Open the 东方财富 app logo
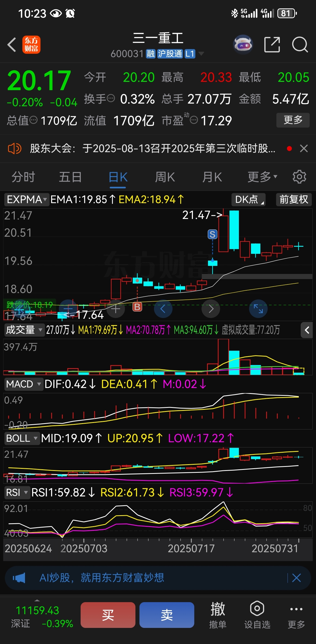316x644 pixels. (x=31, y=45)
